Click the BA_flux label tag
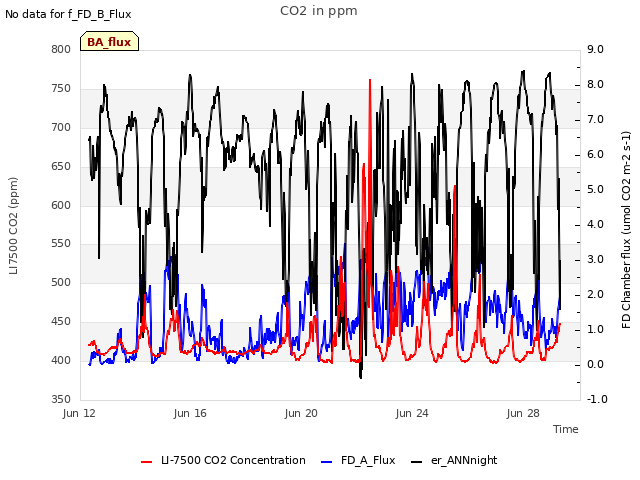 click(x=109, y=41)
